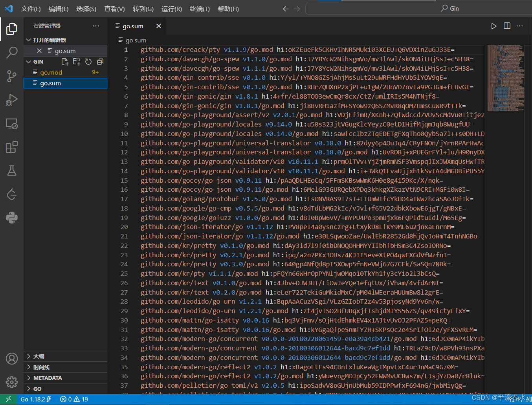532x405 pixels.
Task: Open the 转到(G) menu
Action: [x=143, y=9]
